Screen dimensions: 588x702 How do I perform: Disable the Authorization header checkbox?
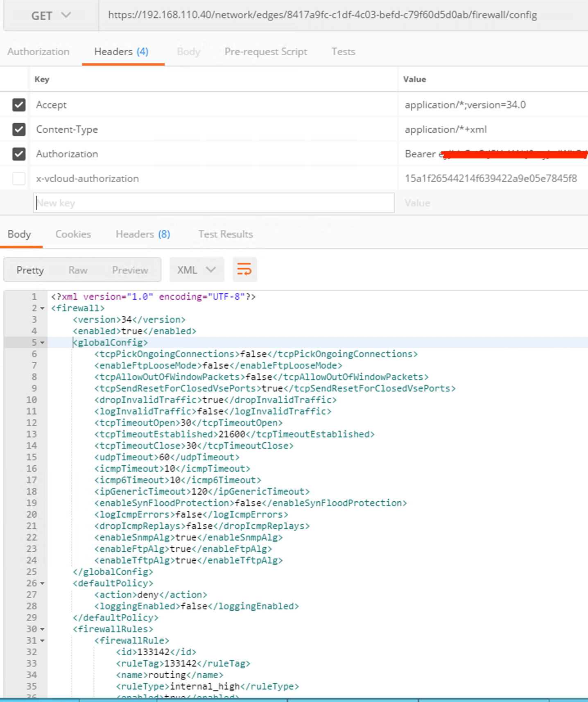[x=19, y=154]
